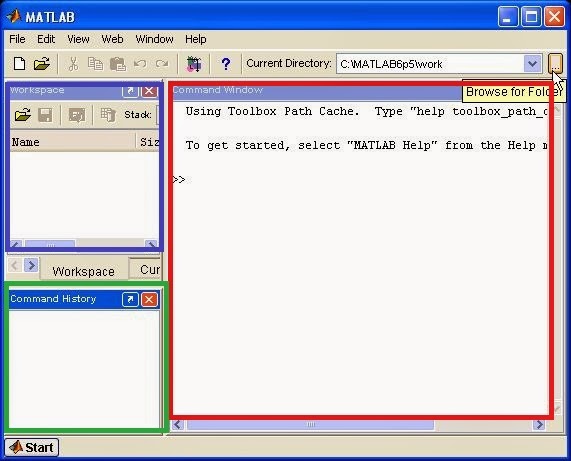Expand the Current Directory dropdown arrow

pyautogui.click(x=532, y=64)
